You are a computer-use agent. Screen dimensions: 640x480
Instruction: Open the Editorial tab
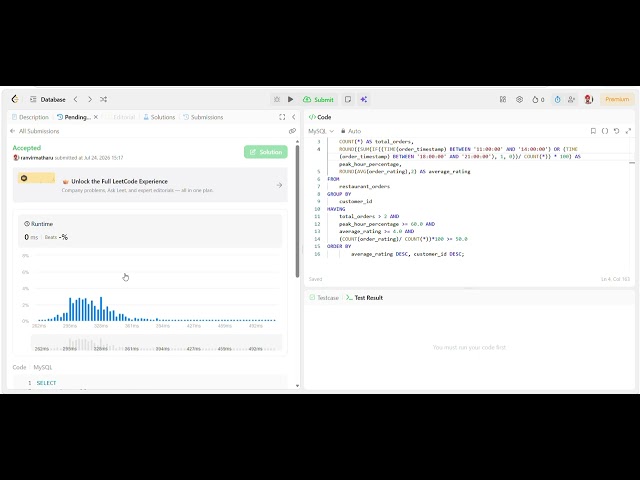tap(120, 117)
